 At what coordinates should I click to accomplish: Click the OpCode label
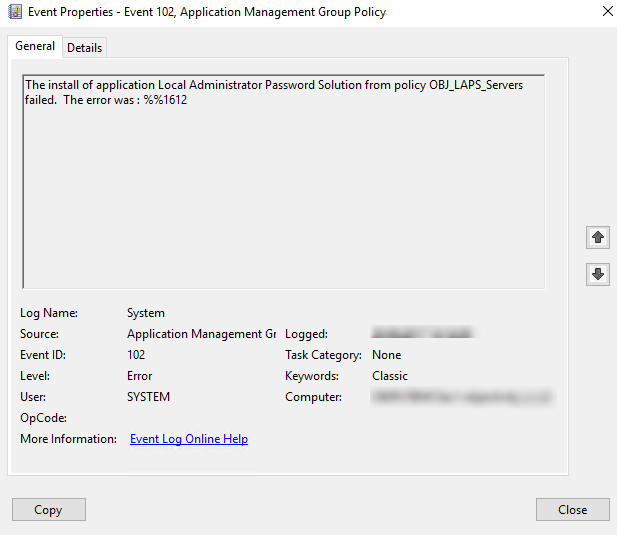click(x=43, y=418)
